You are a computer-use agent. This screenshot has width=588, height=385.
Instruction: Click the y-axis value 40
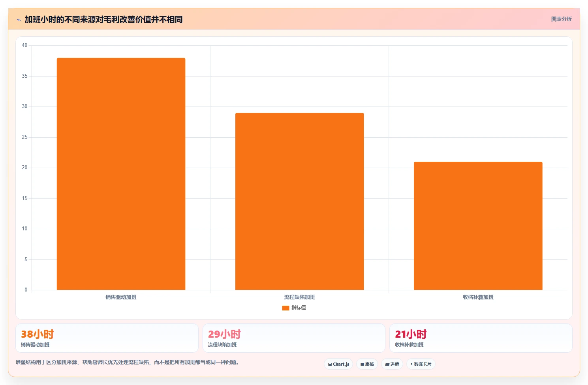(x=24, y=45)
